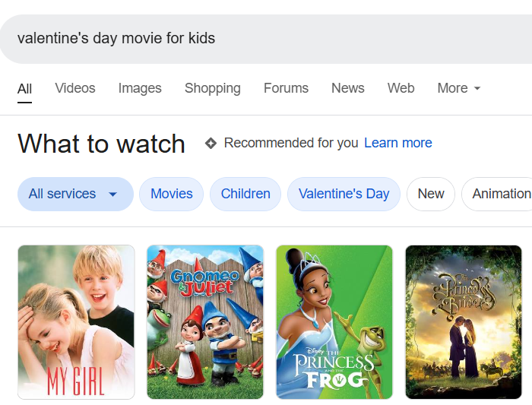Click the Learn more link

(x=398, y=143)
